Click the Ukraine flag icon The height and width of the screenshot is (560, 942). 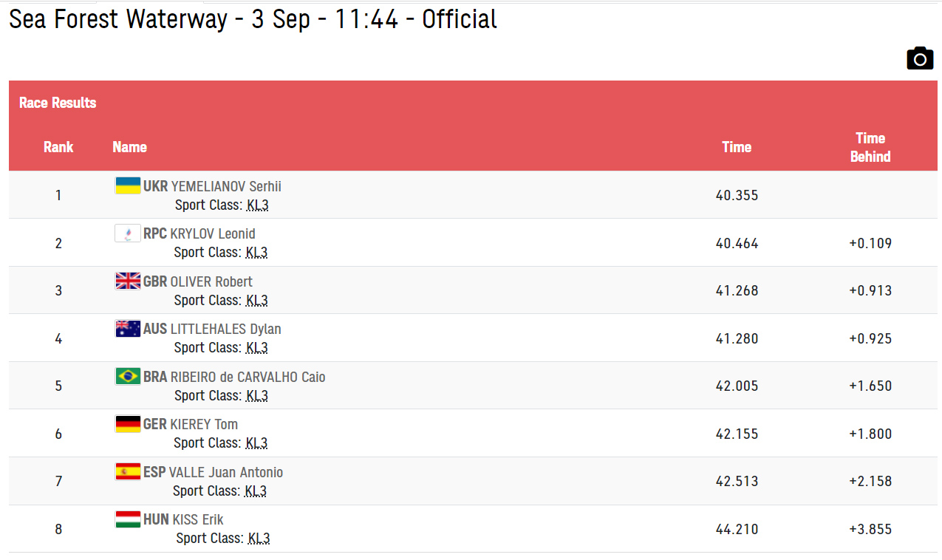coord(128,185)
